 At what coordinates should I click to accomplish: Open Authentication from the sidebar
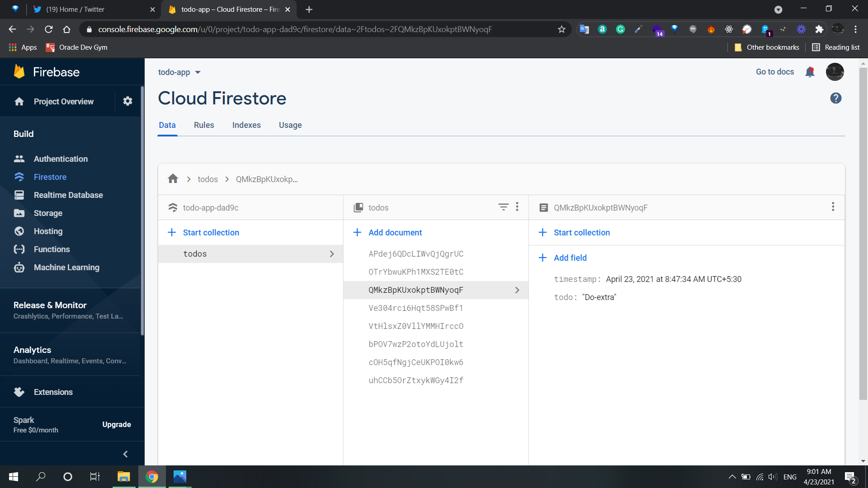[x=61, y=159]
